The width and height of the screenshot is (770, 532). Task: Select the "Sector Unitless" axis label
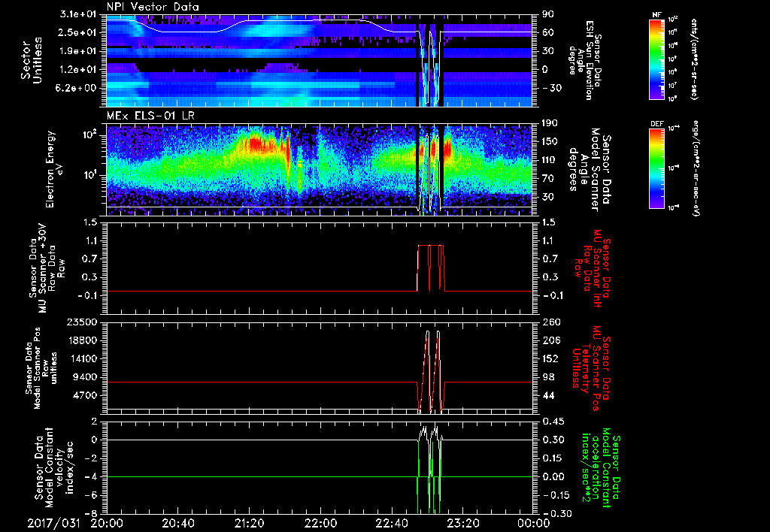[32, 60]
